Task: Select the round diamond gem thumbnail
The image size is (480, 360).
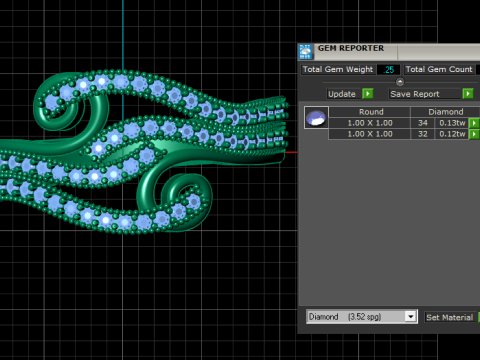Action: coord(316,118)
